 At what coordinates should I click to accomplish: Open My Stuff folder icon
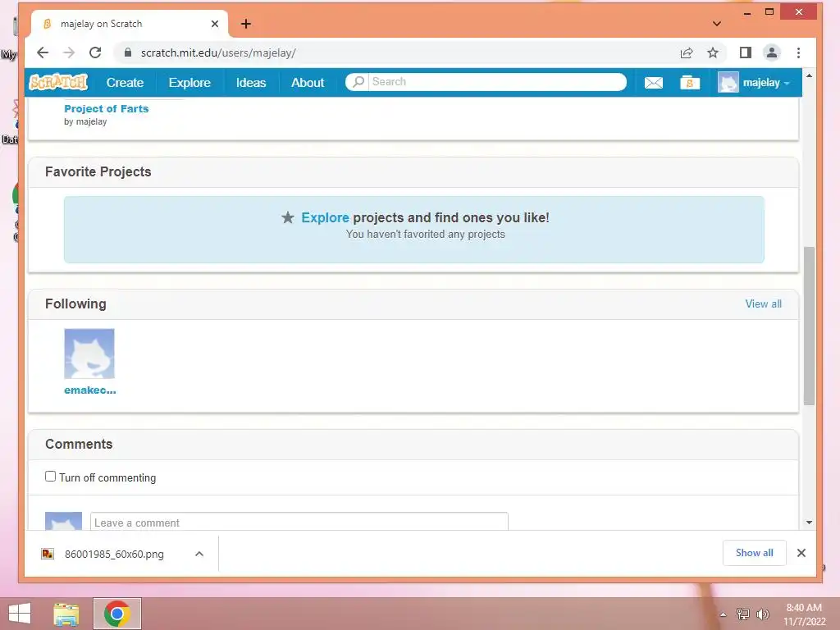689,83
